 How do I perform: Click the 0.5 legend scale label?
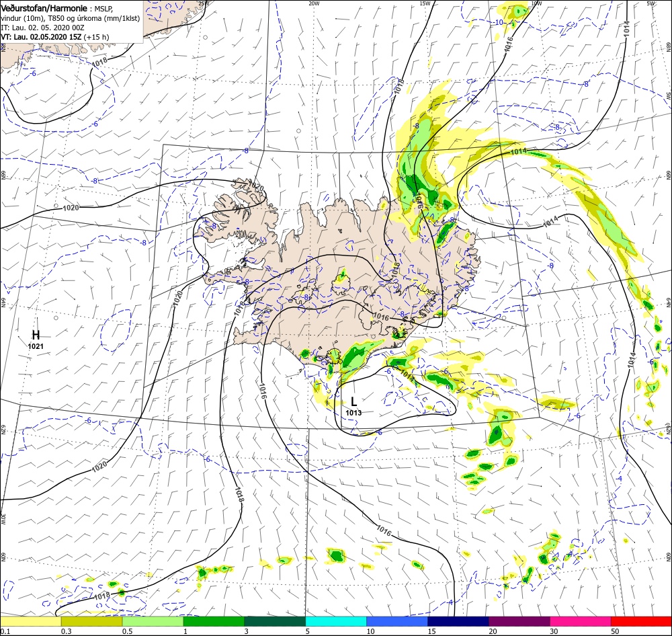point(127,631)
